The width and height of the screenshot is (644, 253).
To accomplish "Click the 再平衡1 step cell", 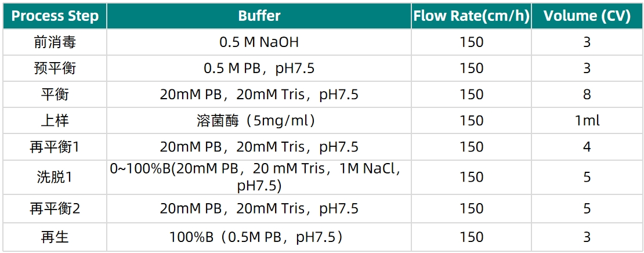I will [x=55, y=147].
